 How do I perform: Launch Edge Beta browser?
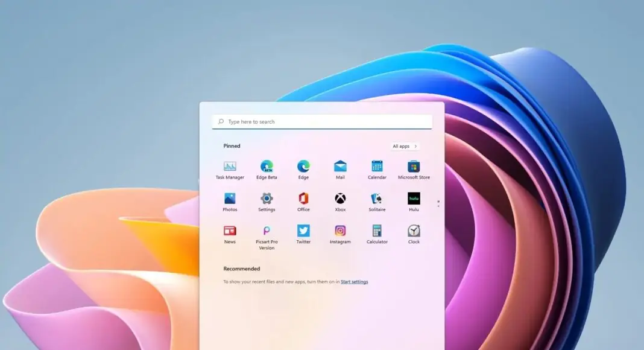click(267, 167)
